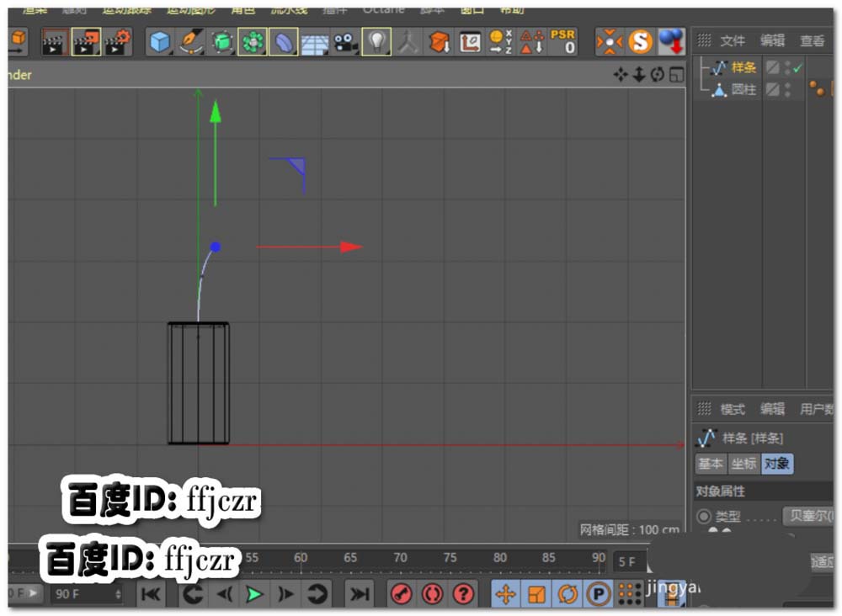The image size is (842, 616).
Task: Select the 圆柱 object in tree
Action: (x=743, y=89)
